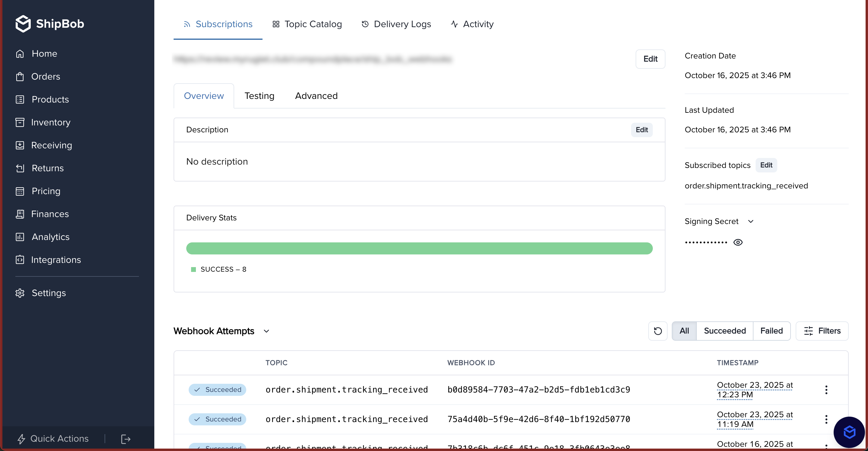
Task: Click the ShipBob logo
Action: pos(50,23)
